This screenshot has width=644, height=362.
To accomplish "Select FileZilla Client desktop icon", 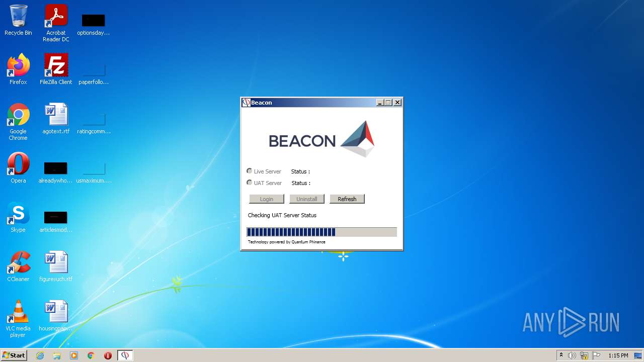I will (x=56, y=69).
